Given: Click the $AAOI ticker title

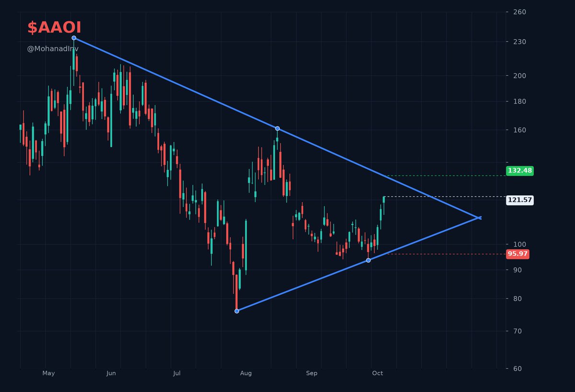Looking at the screenshot, I should [54, 28].
